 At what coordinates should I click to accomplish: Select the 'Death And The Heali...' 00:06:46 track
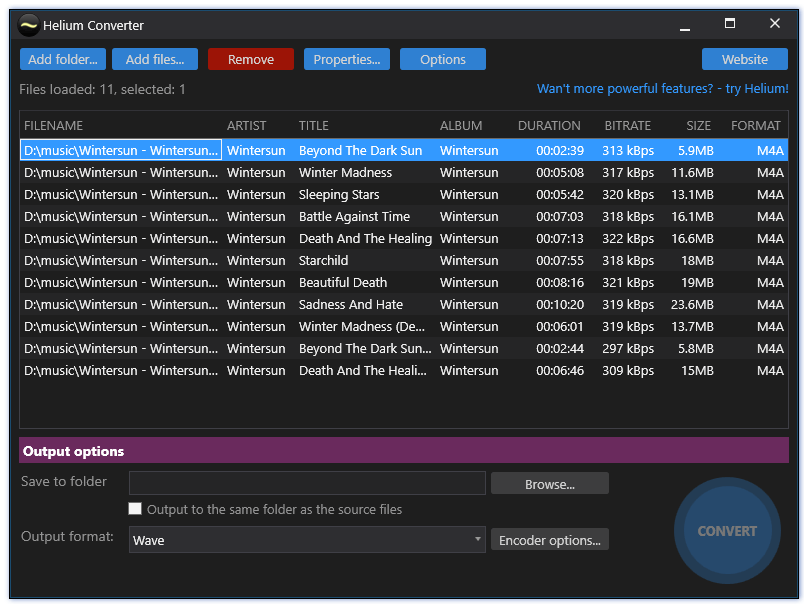pyautogui.click(x=404, y=370)
